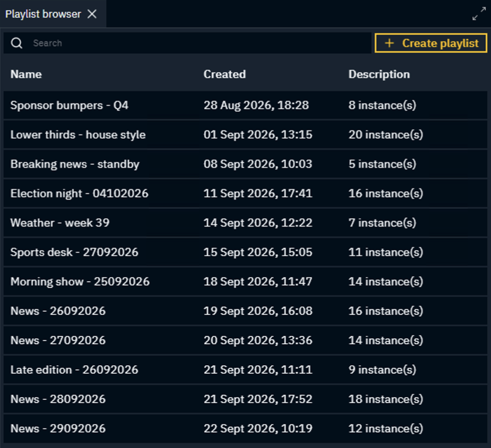Click the Create playlist button

point(431,43)
